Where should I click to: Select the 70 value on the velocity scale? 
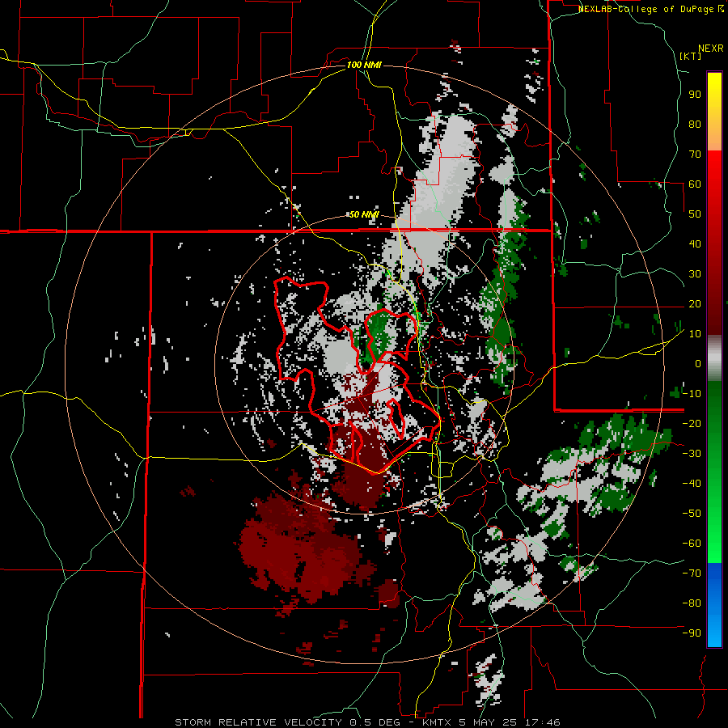point(695,154)
